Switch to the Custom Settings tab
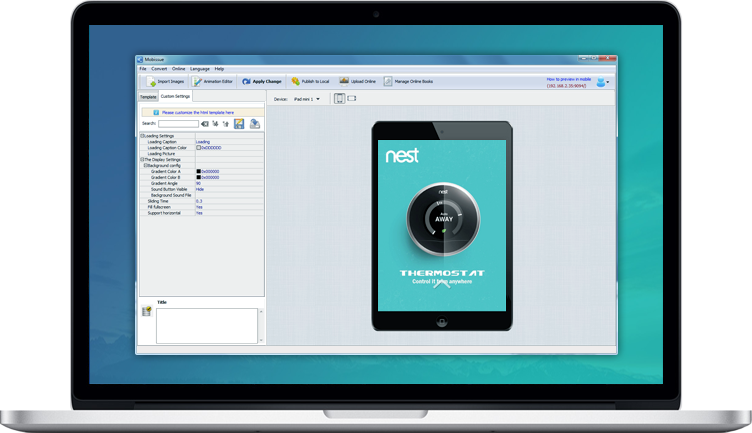The image size is (752, 433). (175, 96)
